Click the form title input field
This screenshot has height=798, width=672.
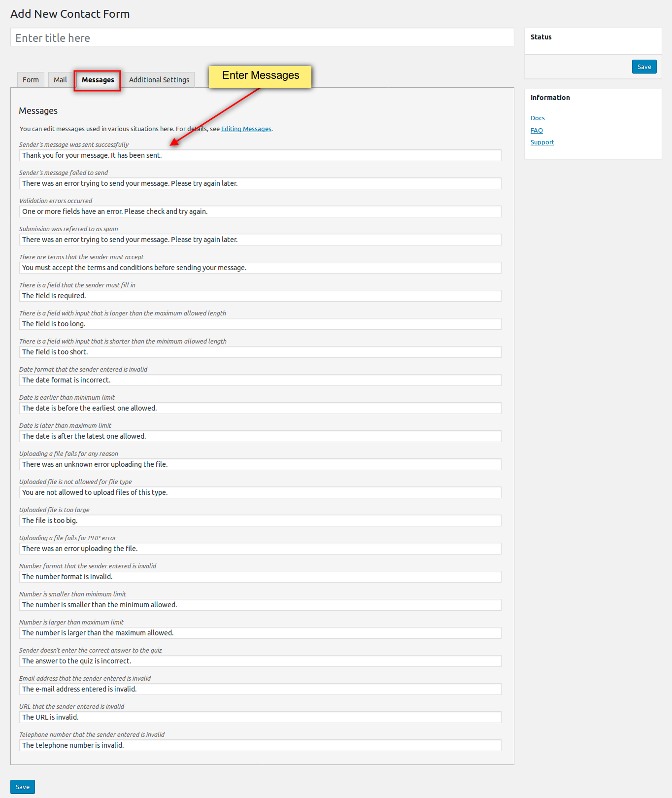(x=262, y=37)
